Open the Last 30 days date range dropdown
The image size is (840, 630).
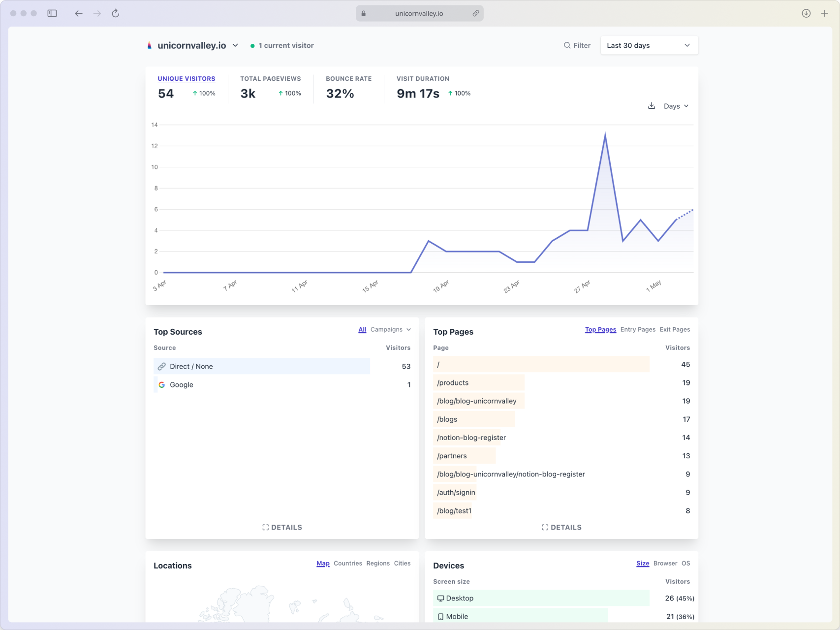pyautogui.click(x=649, y=45)
